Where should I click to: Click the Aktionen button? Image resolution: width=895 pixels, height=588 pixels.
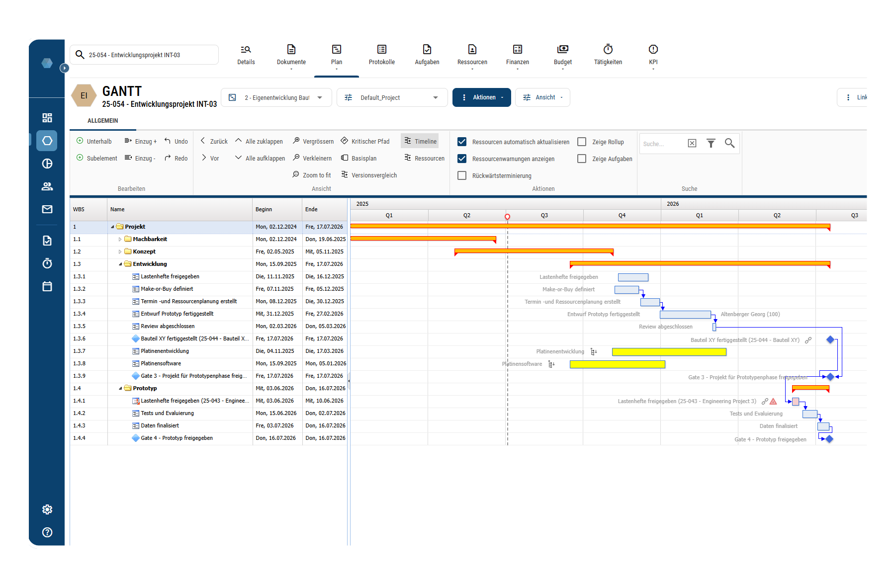pos(481,98)
